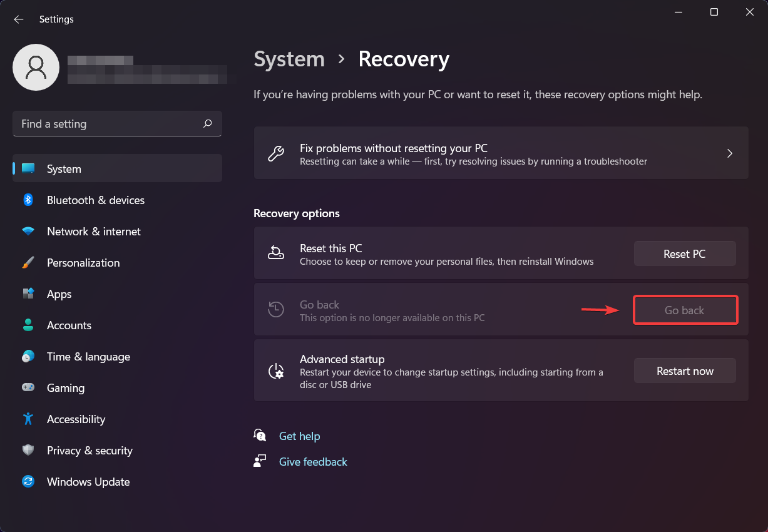Open the Apps settings section
Screen dimensions: 768x532
59,294
